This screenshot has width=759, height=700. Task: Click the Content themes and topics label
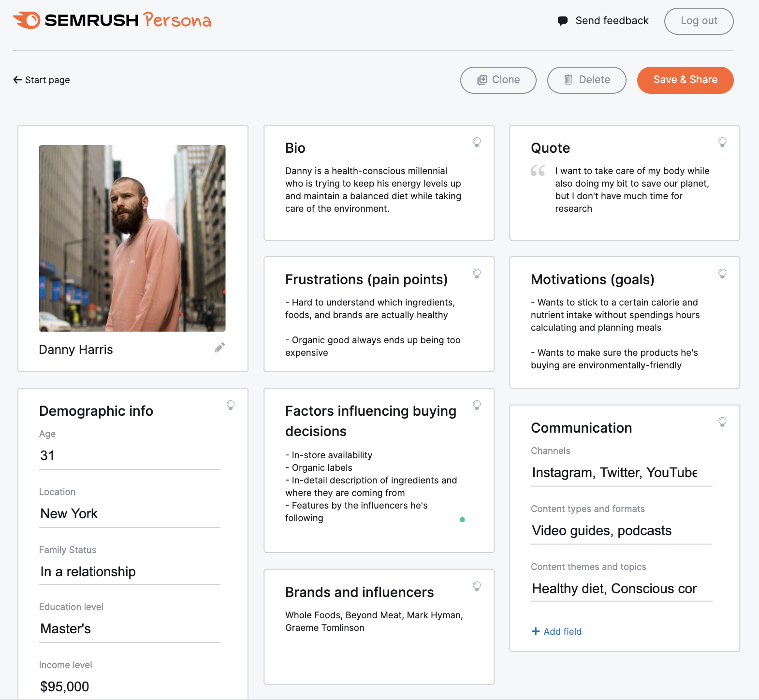(588, 567)
